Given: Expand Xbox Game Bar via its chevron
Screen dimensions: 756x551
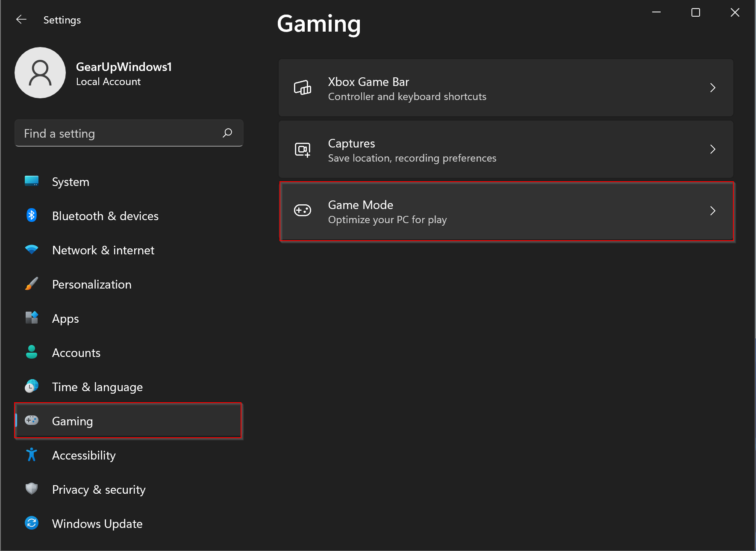Looking at the screenshot, I should point(712,88).
